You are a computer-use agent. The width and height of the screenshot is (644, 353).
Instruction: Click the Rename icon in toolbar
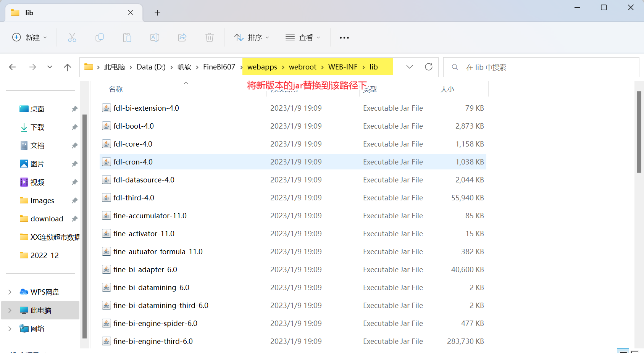coord(155,37)
